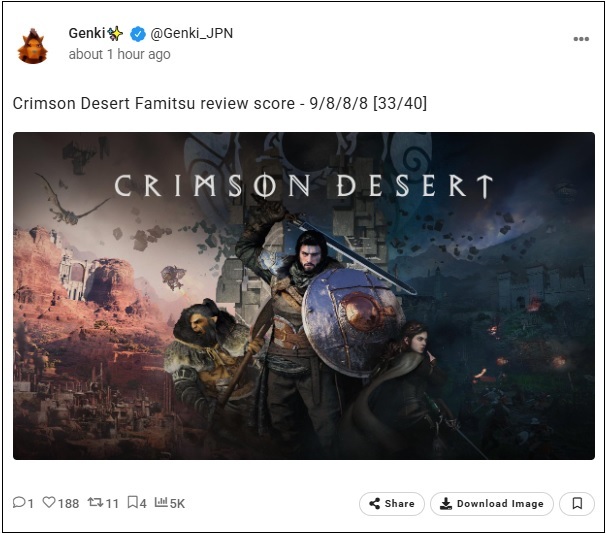The width and height of the screenshot is (606, 533).
Task: Click the Genki fox avatar picture
Action: click(32, 46)
